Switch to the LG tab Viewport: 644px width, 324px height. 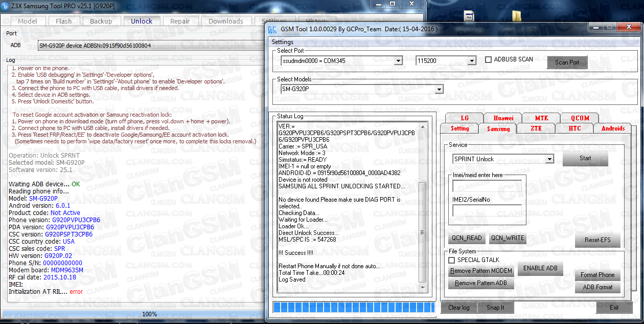pyautogui.click(x=464, y=118)
